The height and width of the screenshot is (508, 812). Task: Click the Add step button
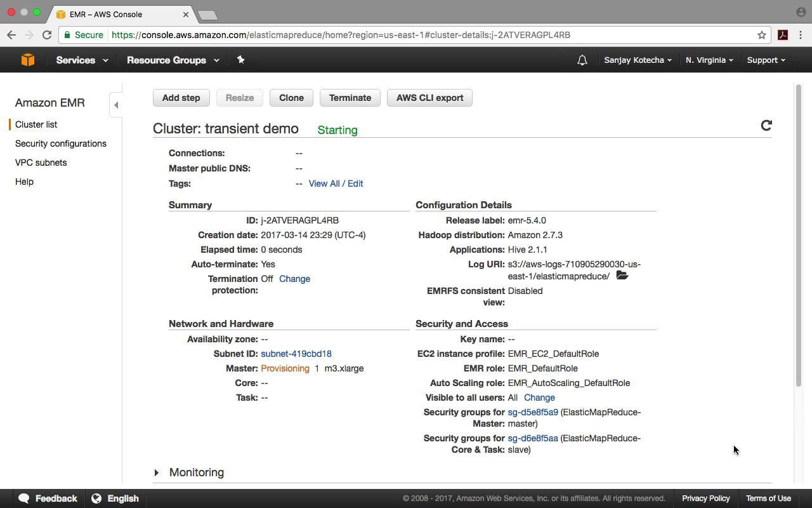click(181, 98)
